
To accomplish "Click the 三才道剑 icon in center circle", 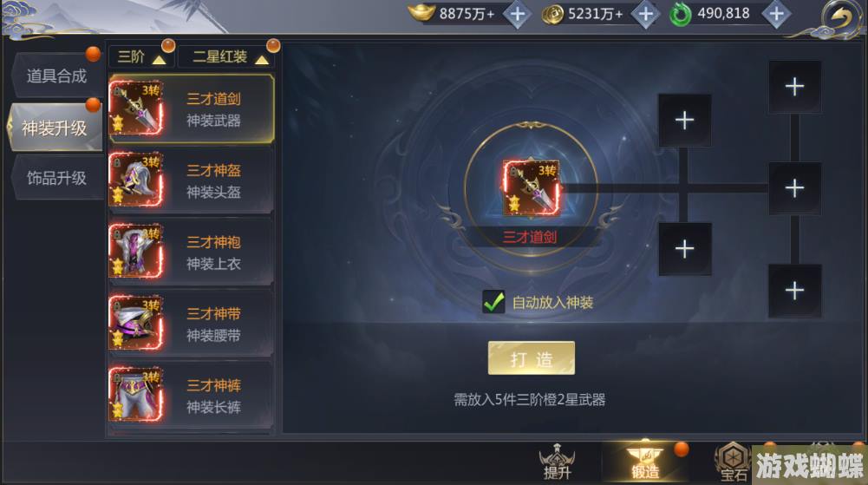I will coord(531,188).
